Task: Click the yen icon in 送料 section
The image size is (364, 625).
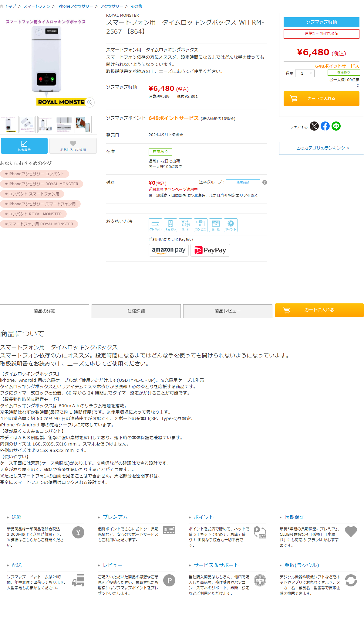Action: (x=78, y=532)
